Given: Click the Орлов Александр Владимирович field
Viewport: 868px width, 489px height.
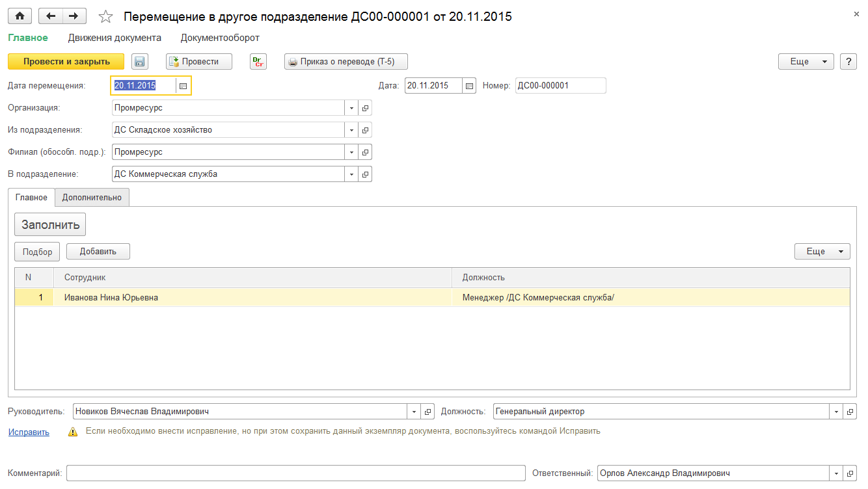Looking at the screenshot, I should 714,473.
